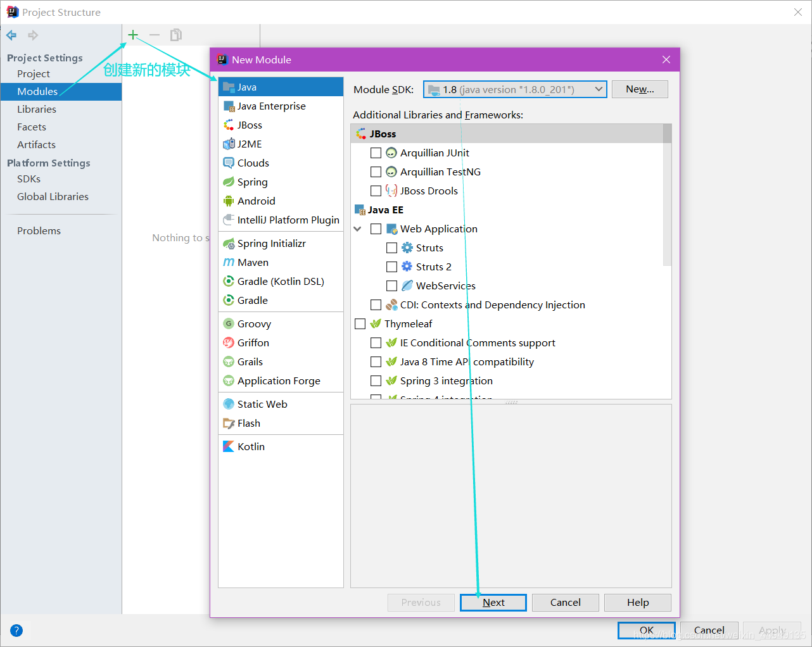Image resolution: width=812 pixels, height=647 pixels.
Task: Select the Spring Initializr icon
Action: coord(229,243)
